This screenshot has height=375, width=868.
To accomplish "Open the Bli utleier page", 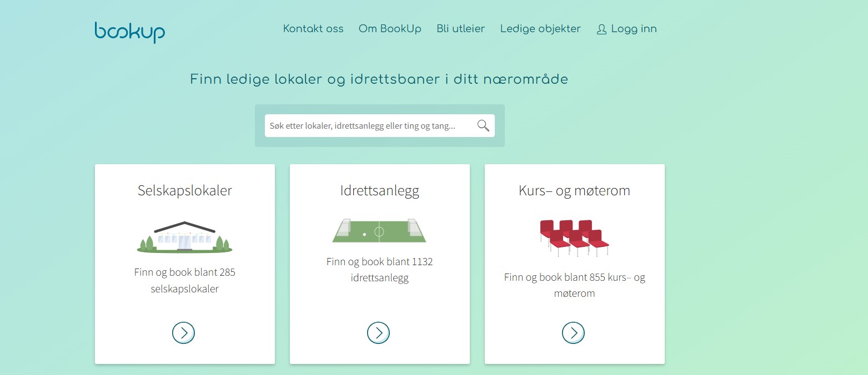I will pyautogui.click(x=460, y=29).
